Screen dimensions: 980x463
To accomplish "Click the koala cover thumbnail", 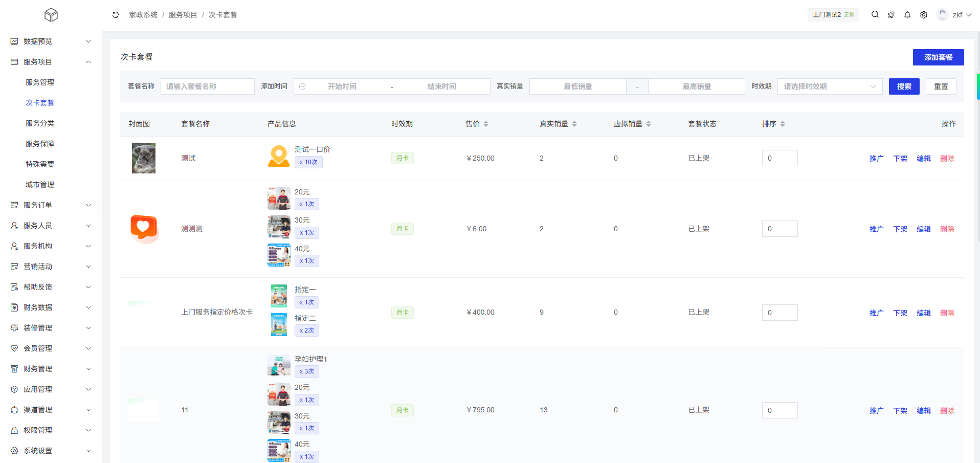I will click(x=144, y=158).
